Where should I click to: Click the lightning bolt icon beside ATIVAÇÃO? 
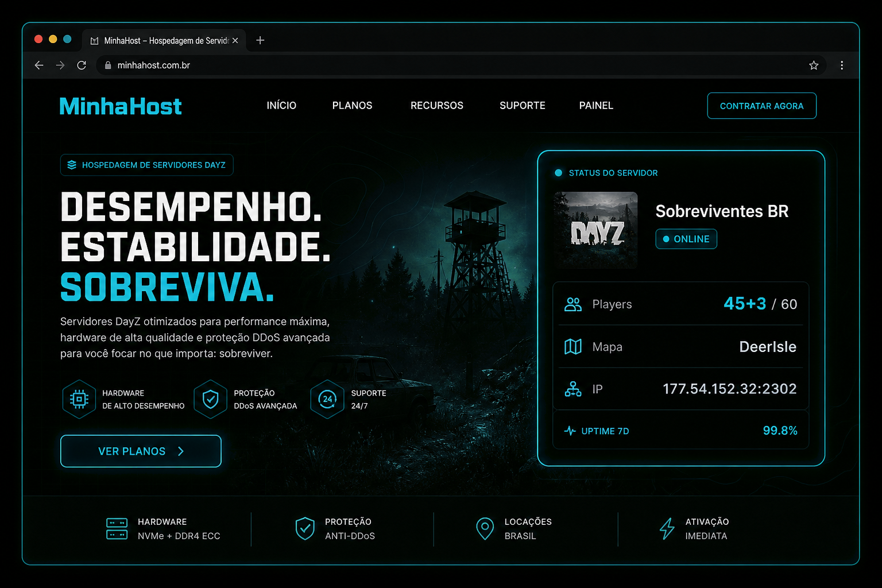[x=667, y=529]
